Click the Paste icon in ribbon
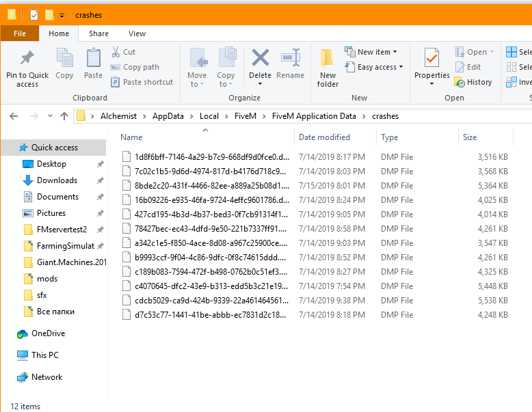The height and width of the screenshot is (412, 532). click(93, 57)
